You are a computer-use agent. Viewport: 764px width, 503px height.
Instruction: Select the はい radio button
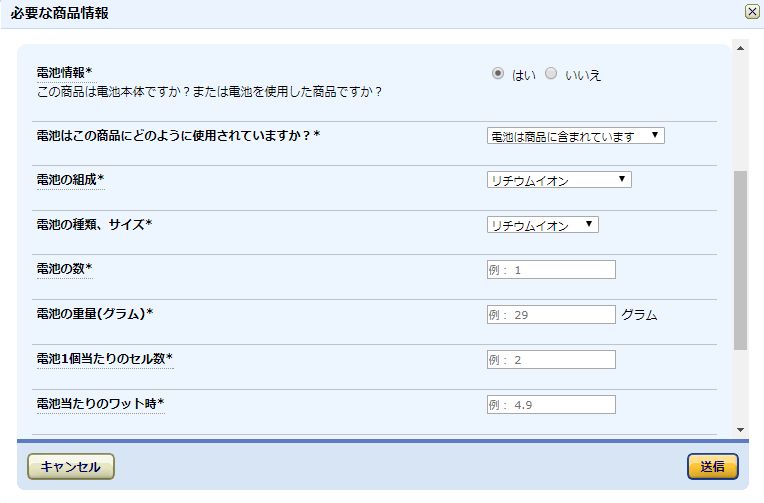(497, 74)
